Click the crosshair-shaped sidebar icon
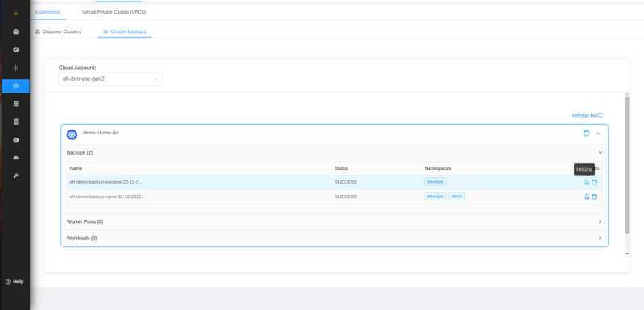Image resolution: width=644 pixels, height=310 pixels. [x=16, y=68]
